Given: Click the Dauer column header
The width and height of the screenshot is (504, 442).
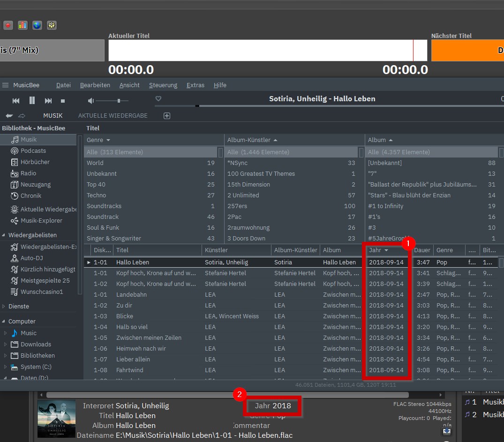Looking at the screenshot, I should click(x=422, y=250).
